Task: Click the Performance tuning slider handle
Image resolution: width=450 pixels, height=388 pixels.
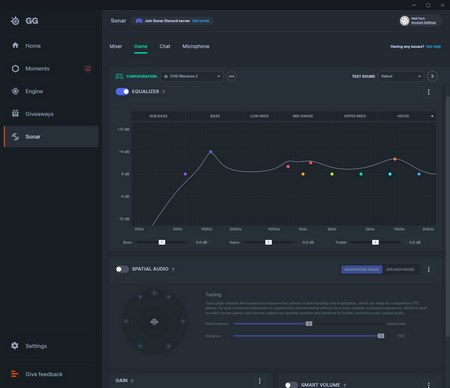Action: point(309,324)
